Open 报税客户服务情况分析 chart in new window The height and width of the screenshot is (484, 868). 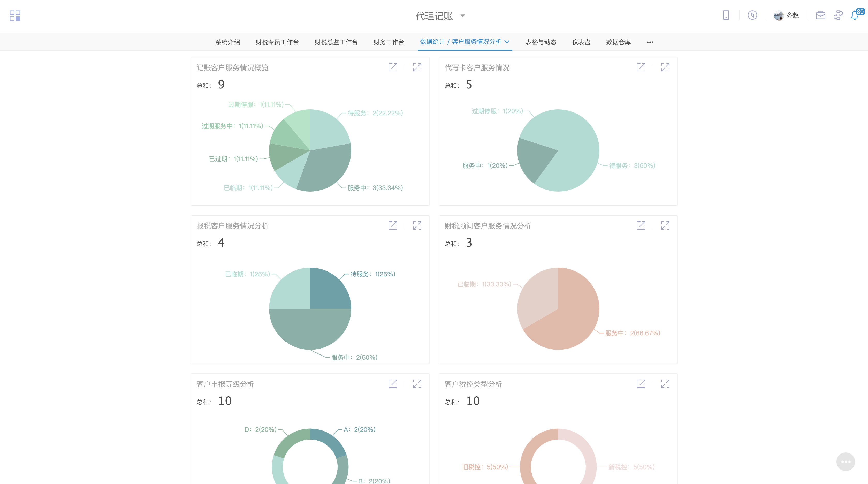point(393,225)
